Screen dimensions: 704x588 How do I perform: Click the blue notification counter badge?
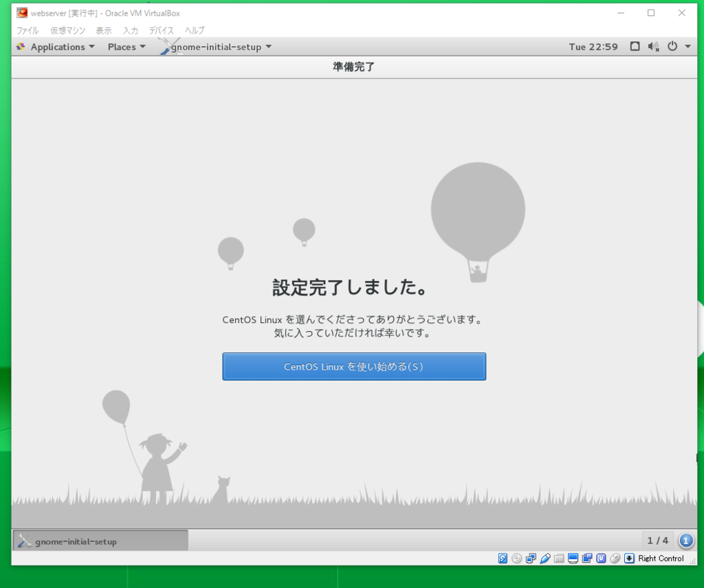click(x=685, y=541)
